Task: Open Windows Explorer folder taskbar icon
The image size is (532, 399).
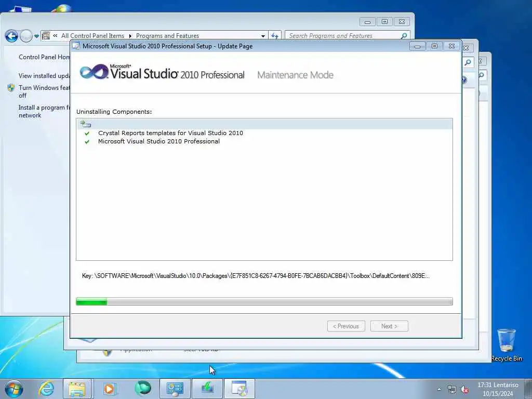Action: (77, 389)
